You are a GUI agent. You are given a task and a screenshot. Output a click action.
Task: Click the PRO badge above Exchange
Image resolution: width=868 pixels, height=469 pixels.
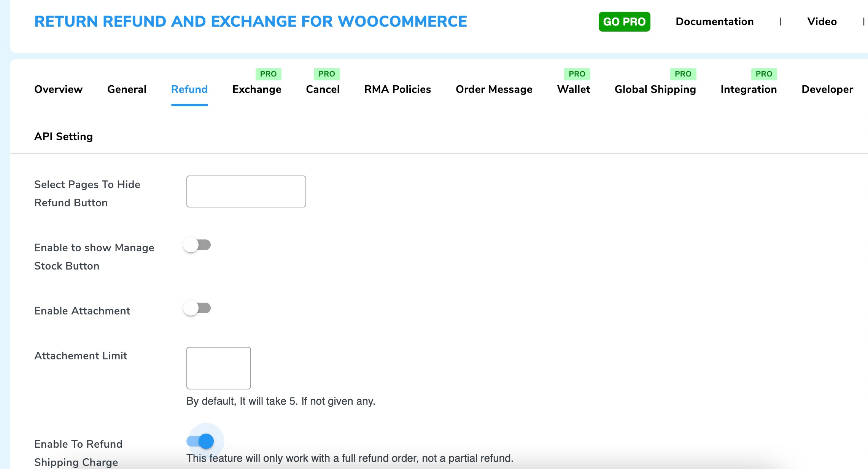[268, 74]
